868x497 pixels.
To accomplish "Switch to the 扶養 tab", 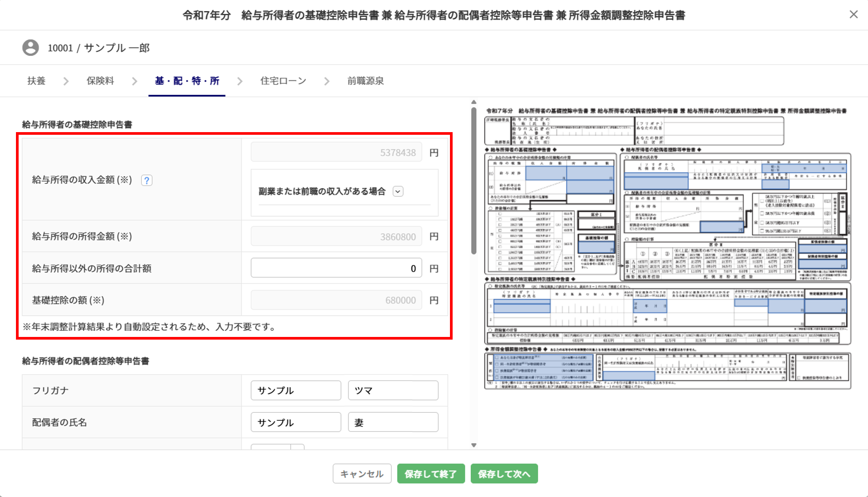I will [36, 81].
